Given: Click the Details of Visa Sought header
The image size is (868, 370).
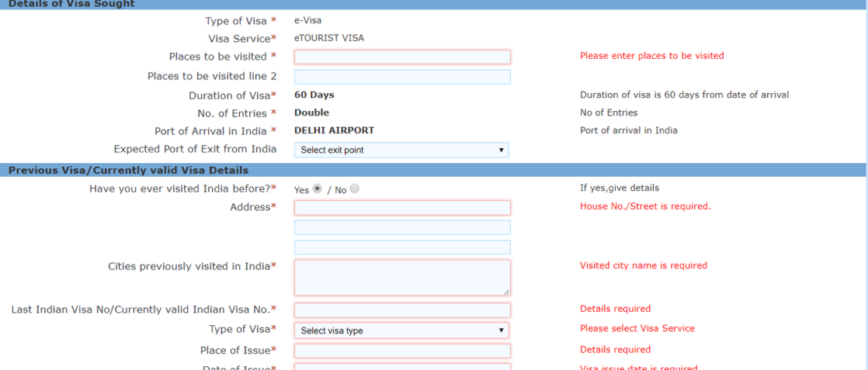Looking at the screenshot, I should tap(71, 4).
